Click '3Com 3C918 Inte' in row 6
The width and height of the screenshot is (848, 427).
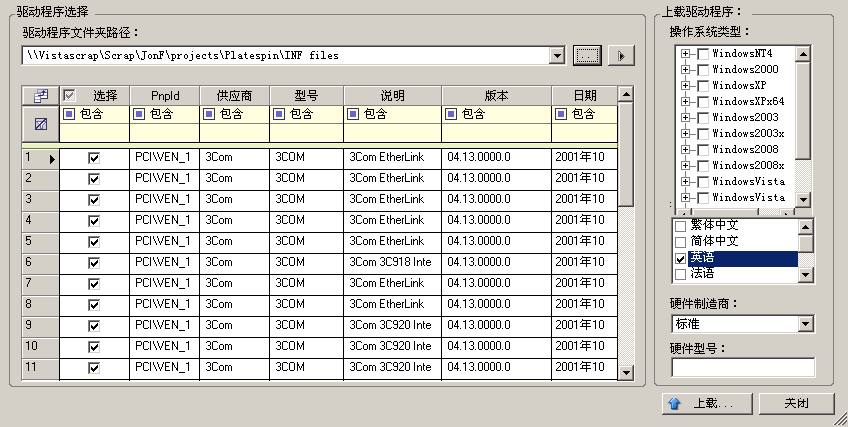(x=390, y=262)
